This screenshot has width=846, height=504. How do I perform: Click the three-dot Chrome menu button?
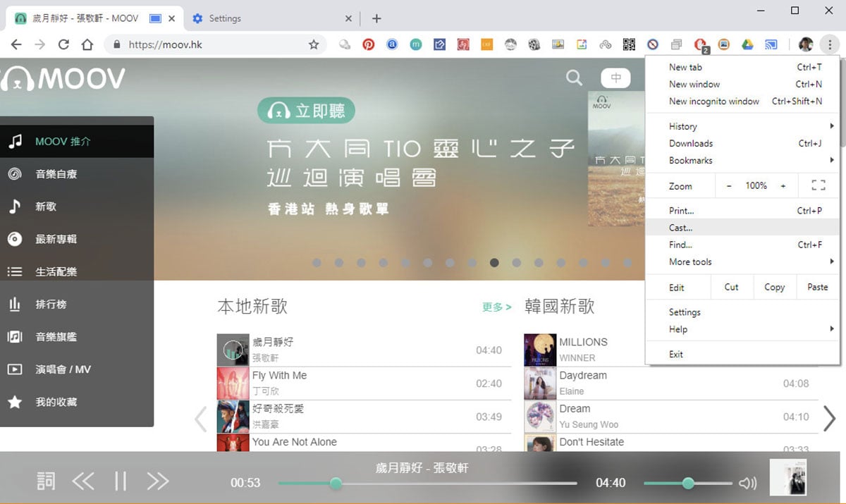[830, 44]
